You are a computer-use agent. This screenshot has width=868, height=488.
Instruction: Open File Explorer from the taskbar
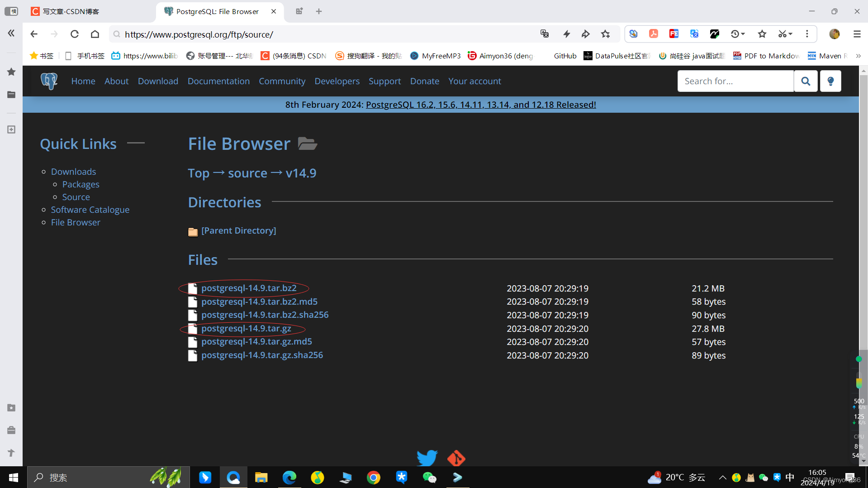point(261,477)
